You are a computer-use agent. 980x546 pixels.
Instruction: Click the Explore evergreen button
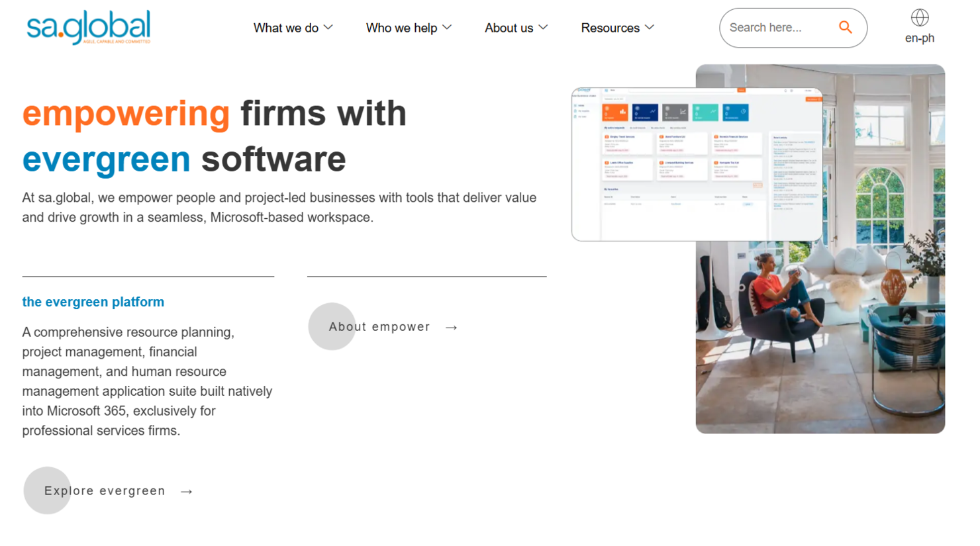click(104, 491)
